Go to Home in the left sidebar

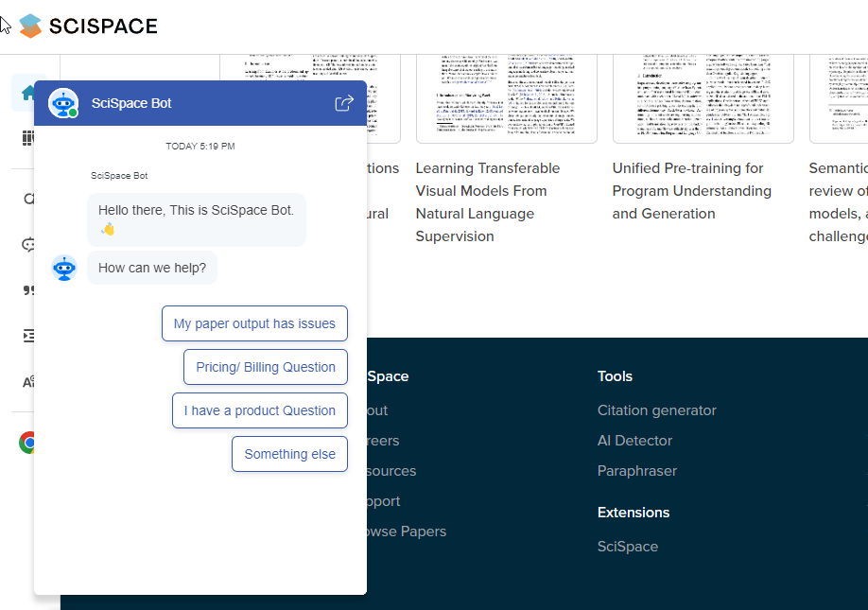click(x=27, y=93)
